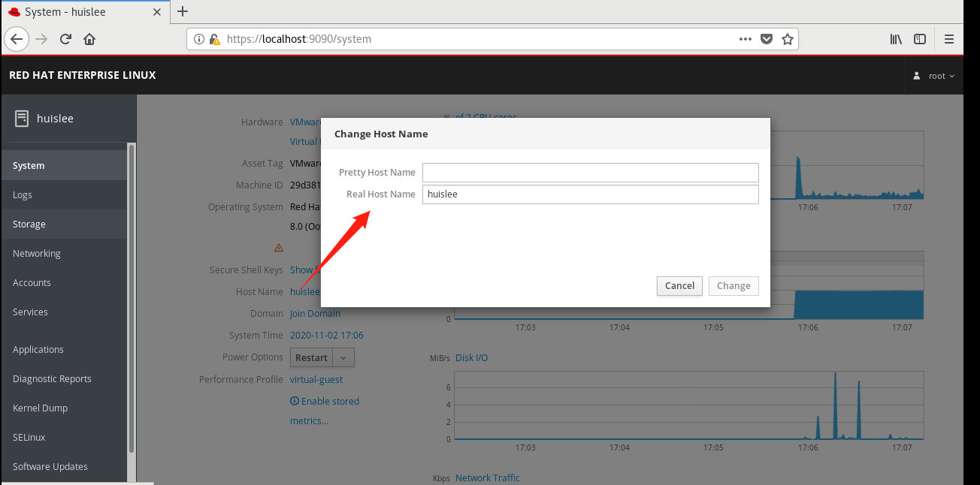Click the RED HAT ENTERPRISE LINUX header

83,76
